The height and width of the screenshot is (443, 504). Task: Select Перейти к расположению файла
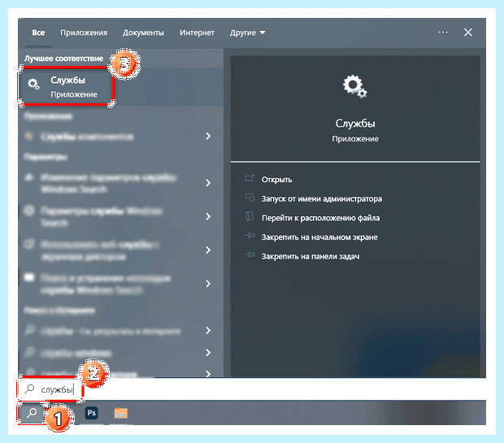coord(320,218)
